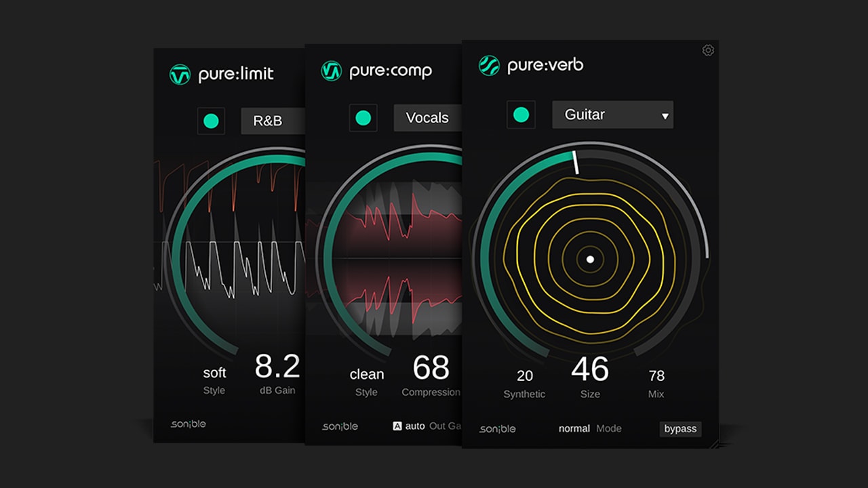Open the Vocals profile dropdown in pure:comp
This screenshot has width=868, height=488.
[x=428, y=118]
